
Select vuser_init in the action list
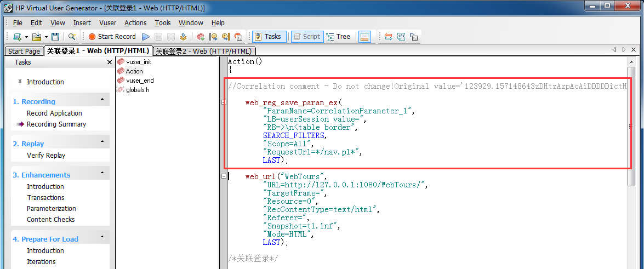tap(139, 62)
